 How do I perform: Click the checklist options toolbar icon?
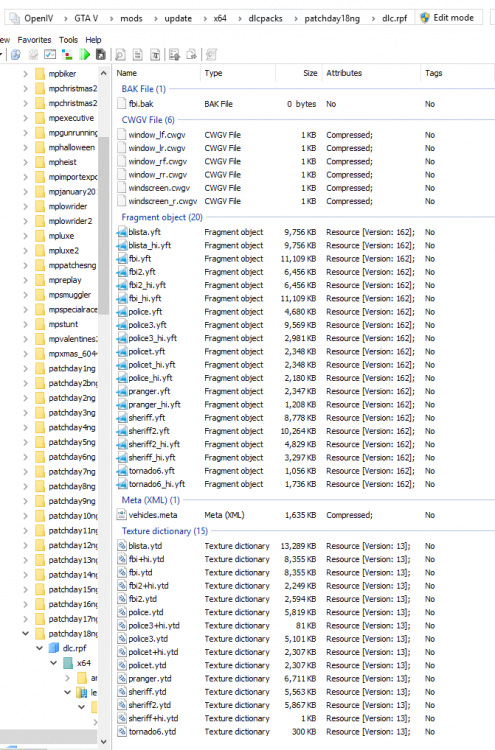coord(50,55)
